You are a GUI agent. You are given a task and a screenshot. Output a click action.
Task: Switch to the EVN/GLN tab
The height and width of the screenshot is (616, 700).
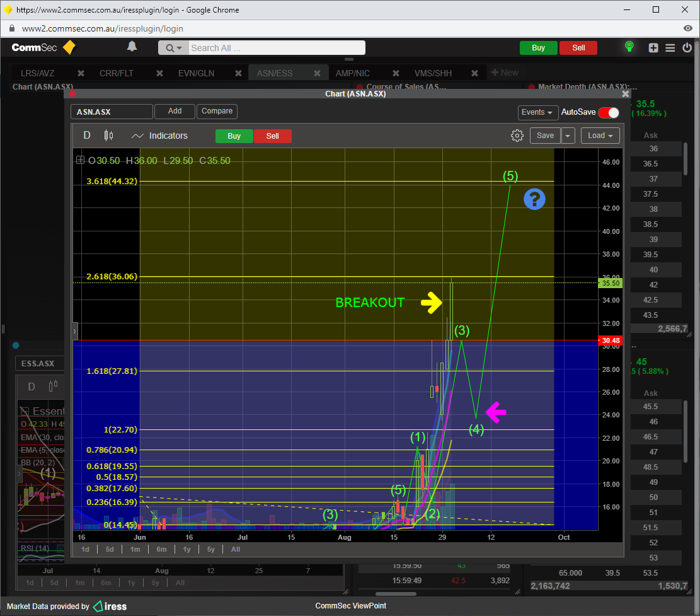tap(196, 73)
